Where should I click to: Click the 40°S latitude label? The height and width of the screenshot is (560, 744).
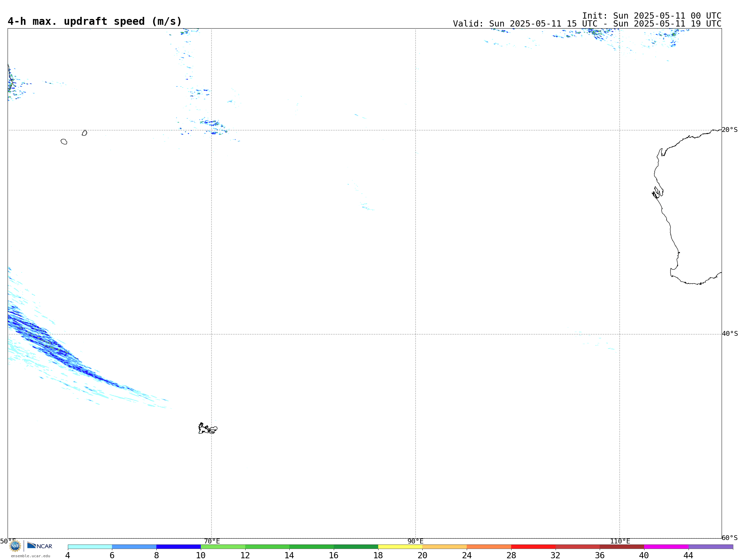730,334
